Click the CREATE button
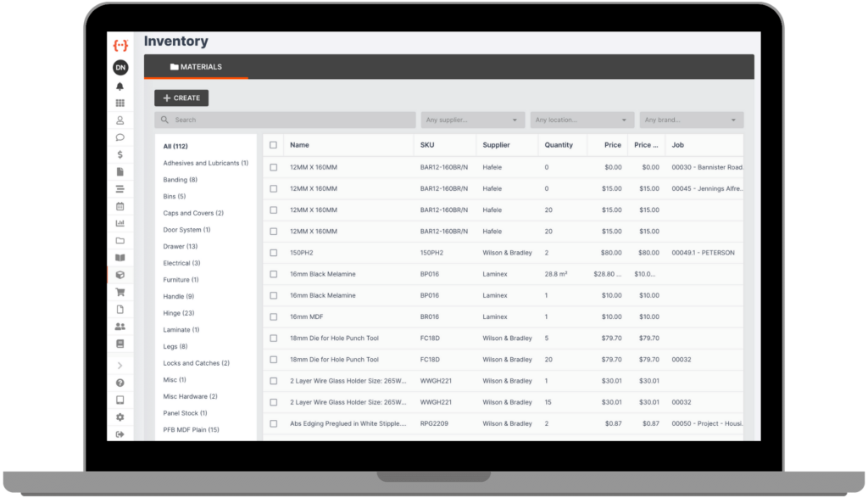Image resolution: width=868 pixels, height=498 pixels. pos(181,98)
